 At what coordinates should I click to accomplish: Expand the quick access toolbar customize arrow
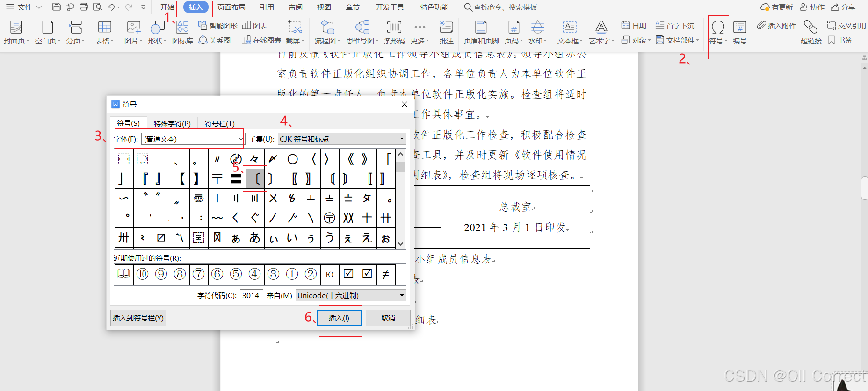point(144,7)
